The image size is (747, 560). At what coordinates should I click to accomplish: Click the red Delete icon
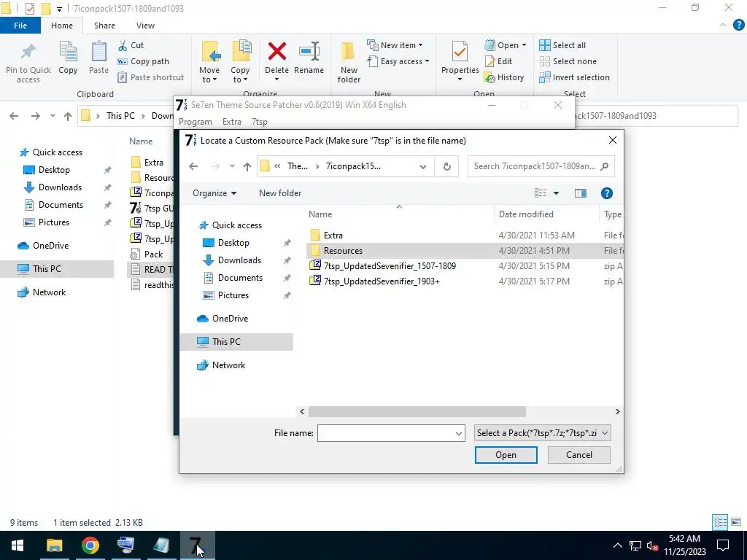click(x=276, y=52)
